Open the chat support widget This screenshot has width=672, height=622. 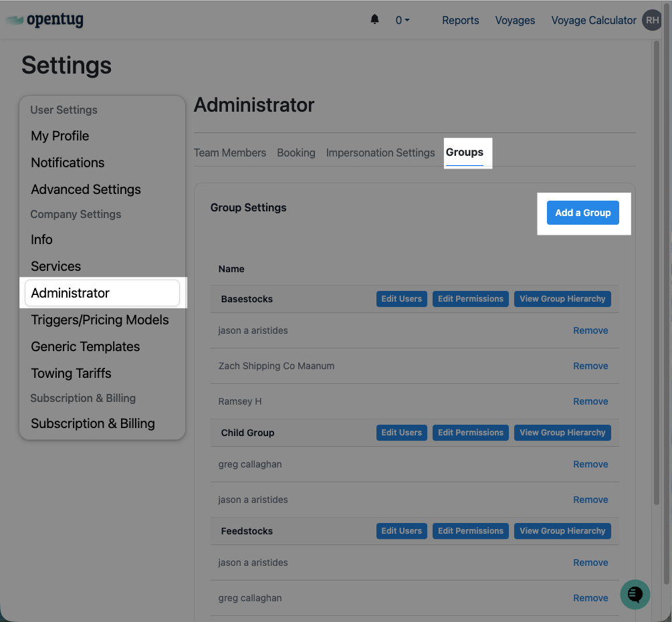(635, 594)
